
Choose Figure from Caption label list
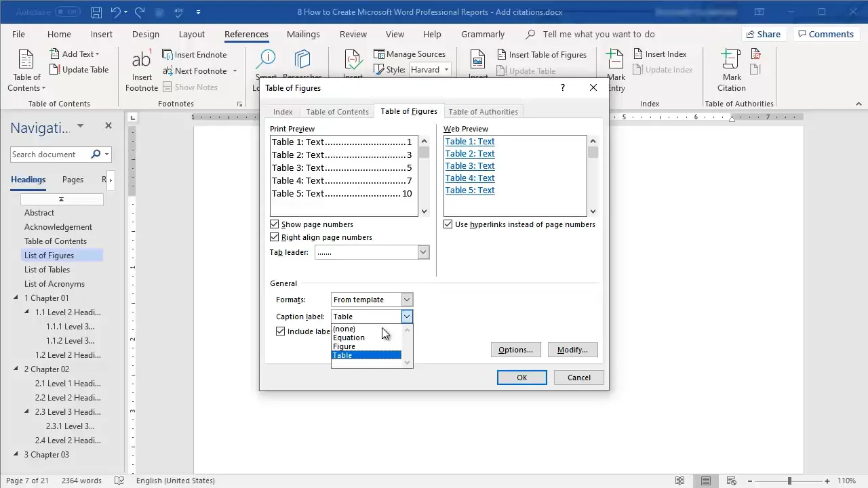tap(344, 346)
